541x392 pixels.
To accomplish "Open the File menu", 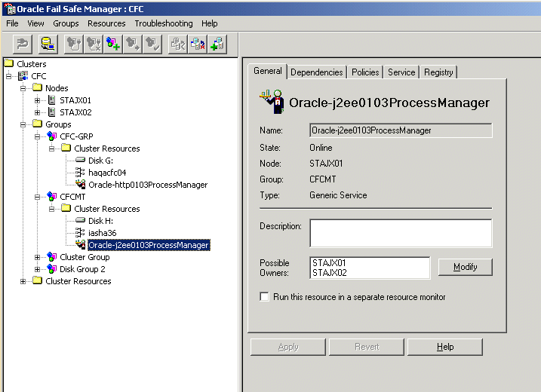I will (x=12, y=23).
